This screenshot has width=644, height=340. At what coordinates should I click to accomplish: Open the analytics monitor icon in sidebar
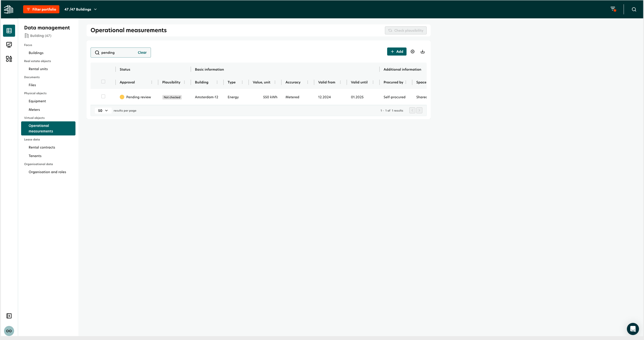tap(9, 45)
